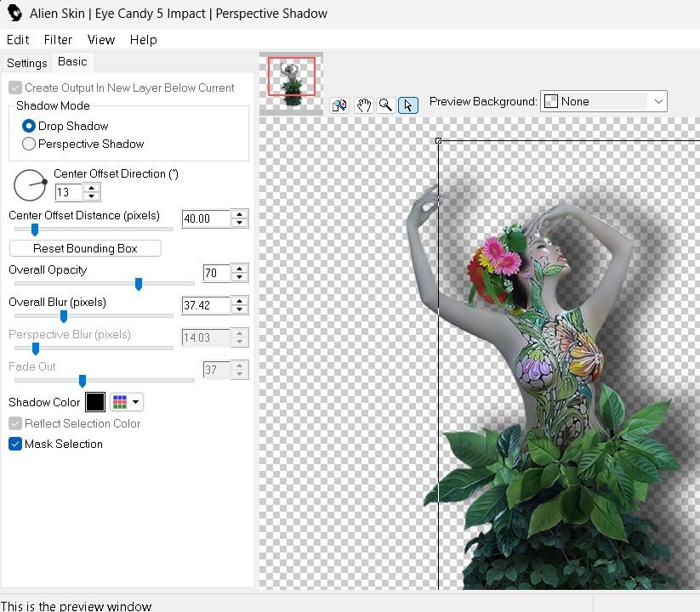Click the show original preview toggle icon

pyautogui.click(x=339, y=105)
